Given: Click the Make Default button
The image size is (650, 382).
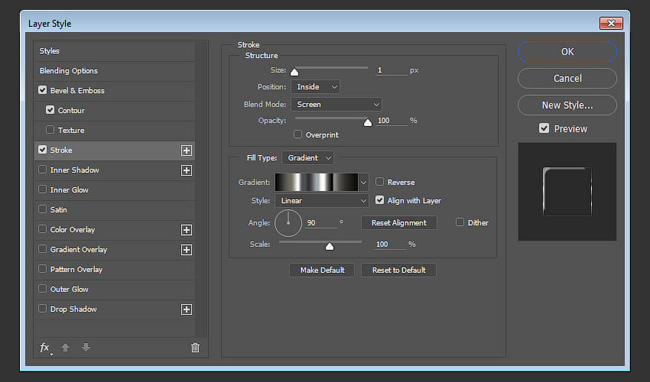Looking at the screenshot, I should (322, 270).
